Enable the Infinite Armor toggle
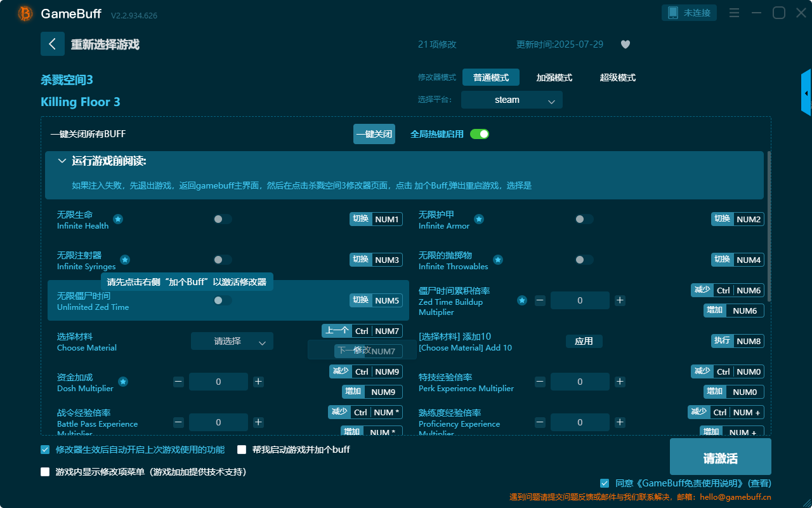Image resolution: width=812 pixels, height=508 pixels. 582,218
